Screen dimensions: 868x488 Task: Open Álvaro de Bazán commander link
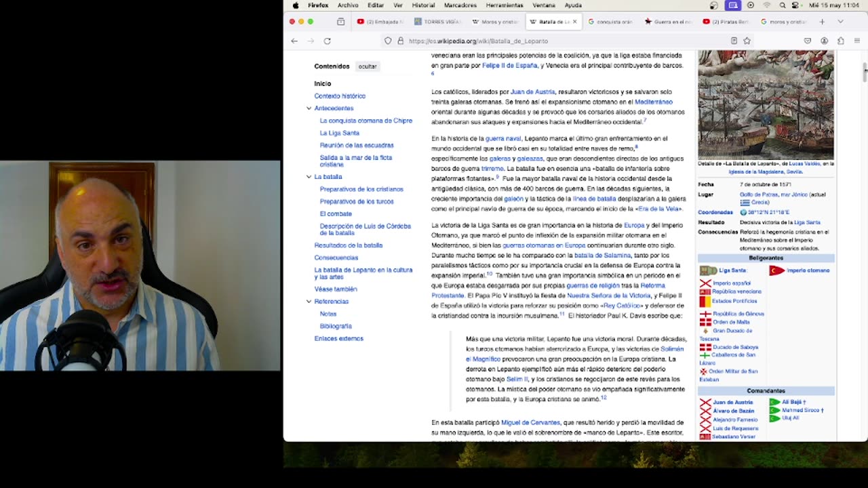coord(733,411)
